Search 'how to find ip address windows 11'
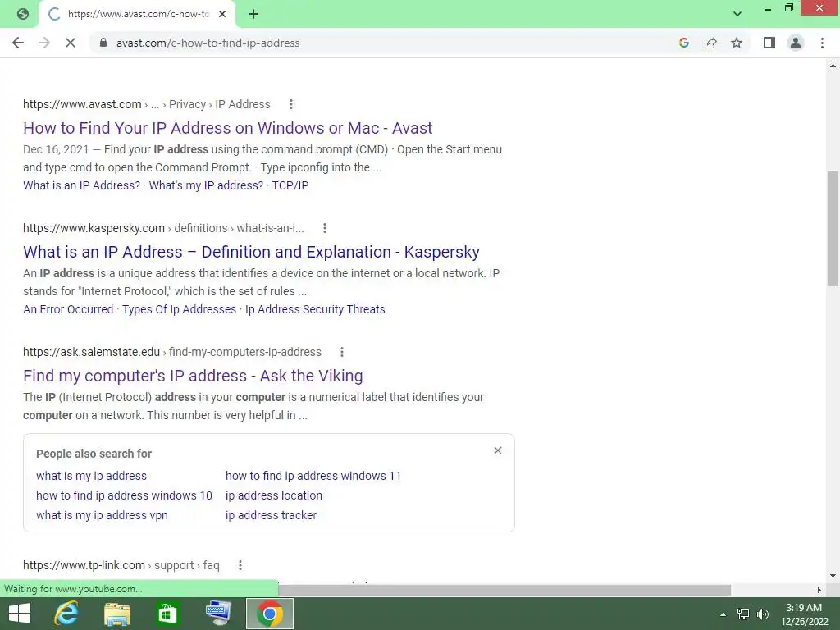840x630 pixels. tap(313, 476)
